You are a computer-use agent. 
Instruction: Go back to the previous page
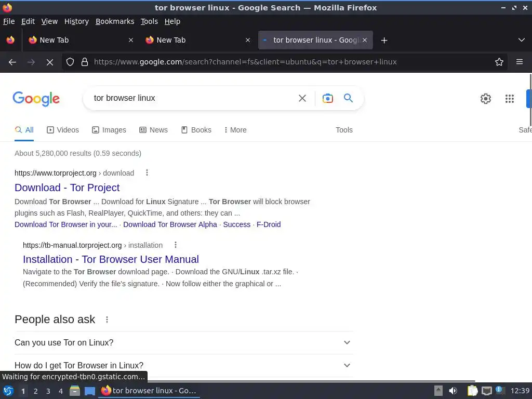(12, 62)
